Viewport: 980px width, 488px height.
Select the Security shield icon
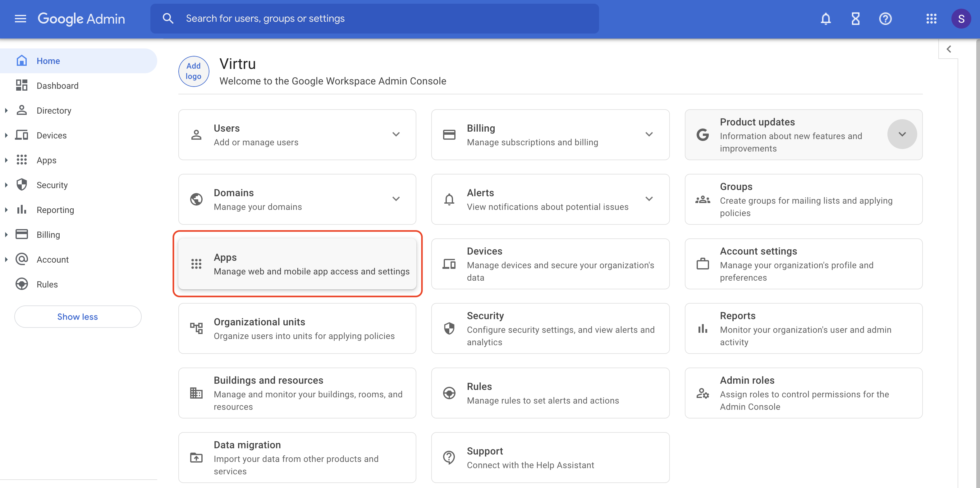(x=22, y=185)
